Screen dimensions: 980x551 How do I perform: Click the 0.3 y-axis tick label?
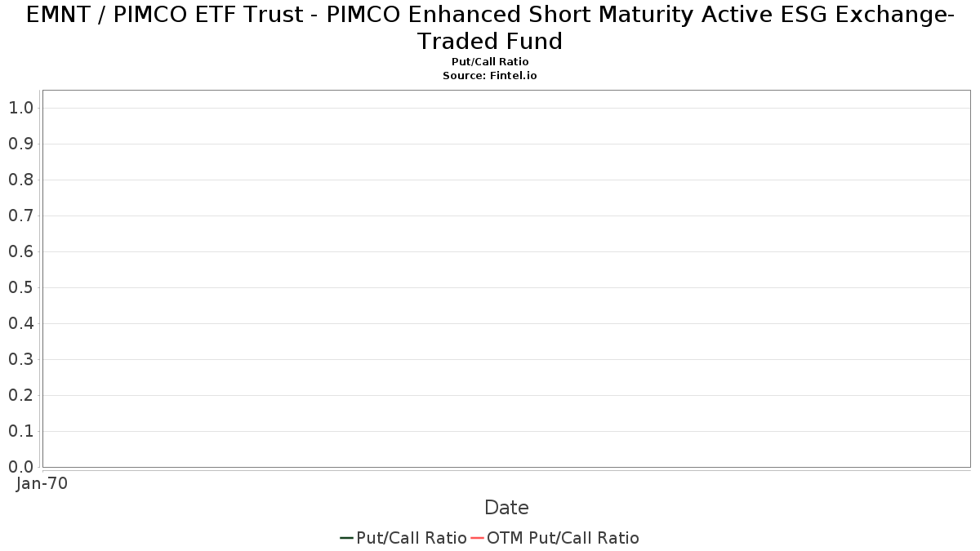[20, 359]
